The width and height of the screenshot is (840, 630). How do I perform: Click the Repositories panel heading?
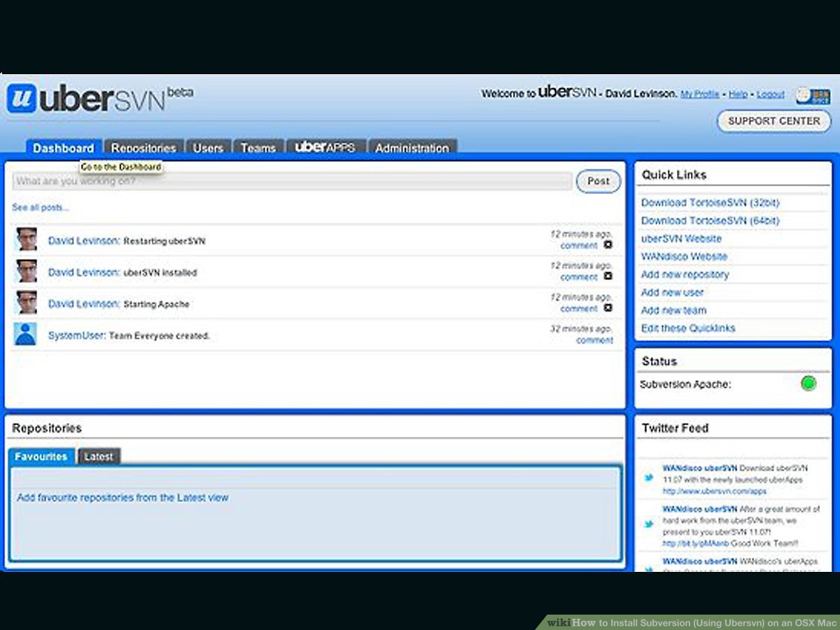point(47,428)
